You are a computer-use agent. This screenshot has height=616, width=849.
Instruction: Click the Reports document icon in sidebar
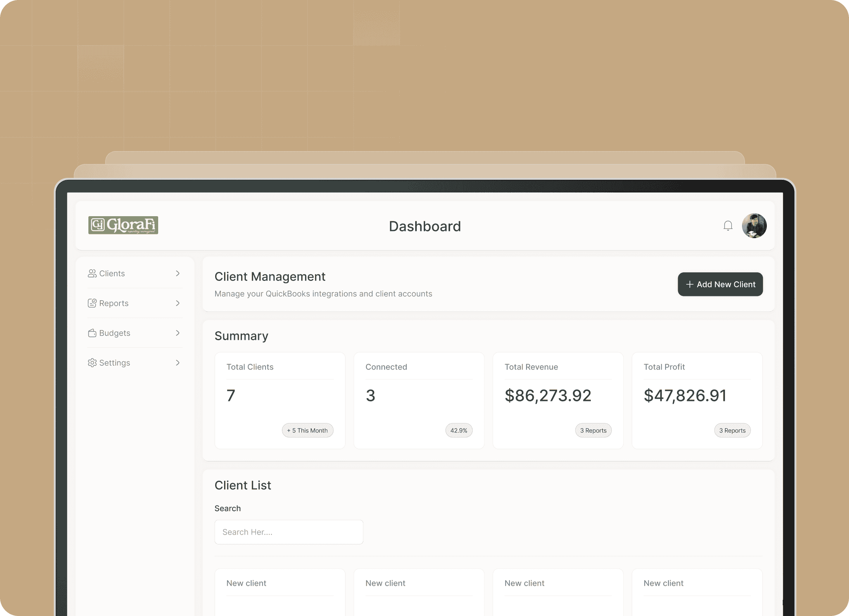92,303
